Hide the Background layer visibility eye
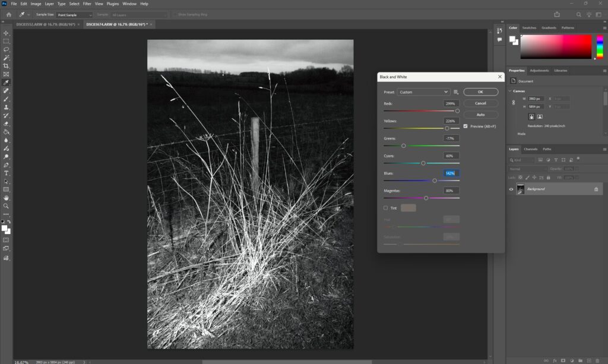The width and height of the screenshot is (608, 364). [x=512, y=189]
